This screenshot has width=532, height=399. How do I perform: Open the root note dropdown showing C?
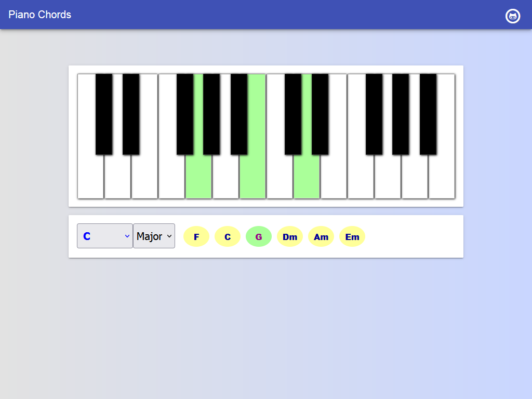[x=105, y=236]
